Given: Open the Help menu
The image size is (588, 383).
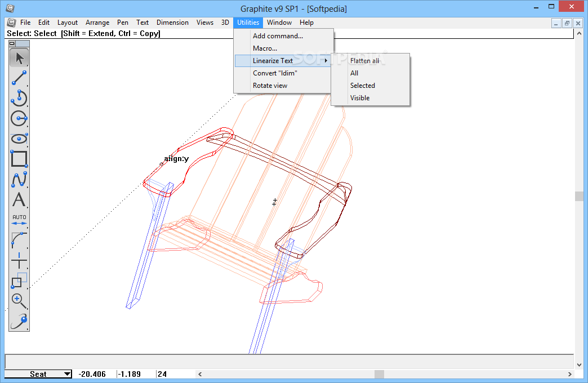Looking at the screenshot, I should coord(306,23).
